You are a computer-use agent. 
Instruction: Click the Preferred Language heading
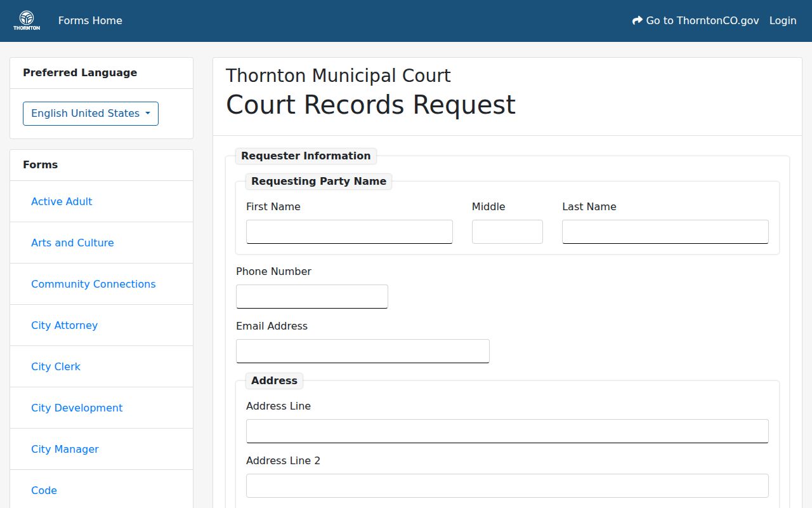(80, 72)
